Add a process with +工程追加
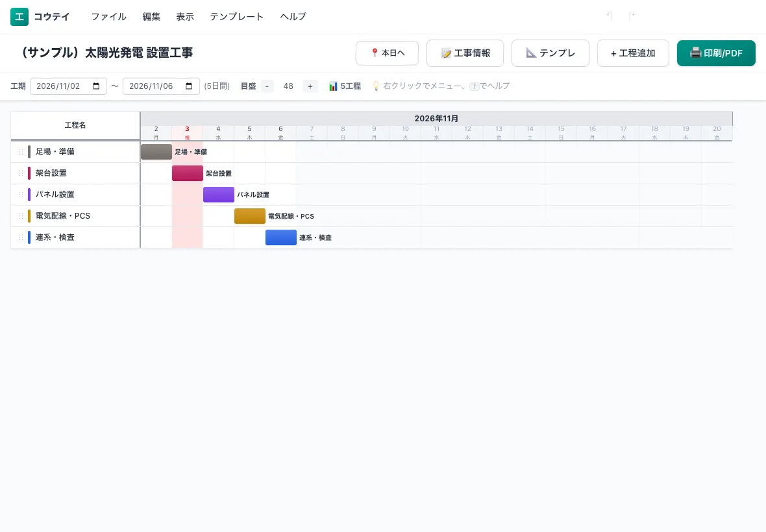The height and width of the screenshot is (532, 766). 633,53
